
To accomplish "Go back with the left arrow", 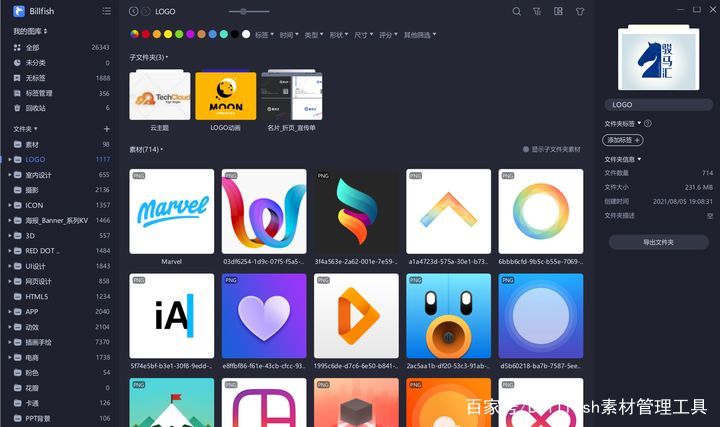I will click(134, 11).
